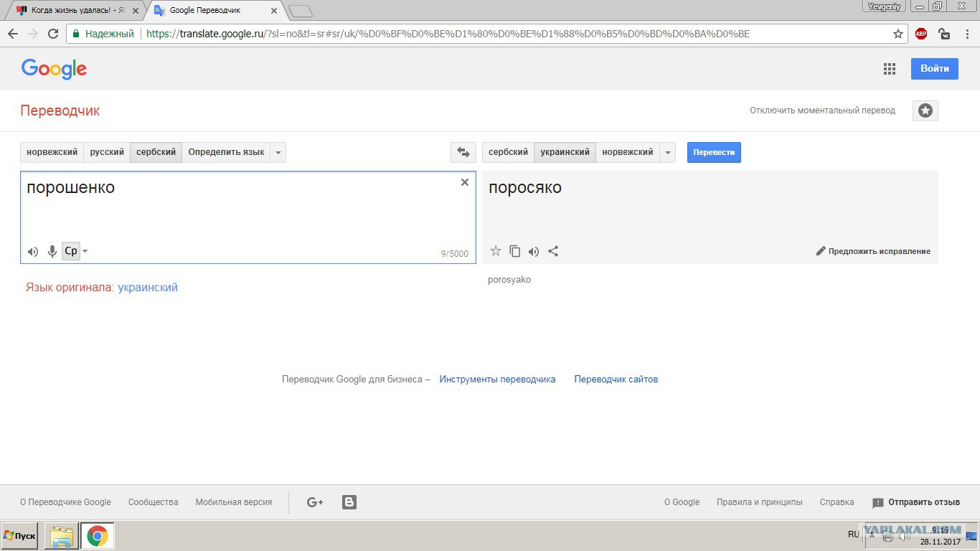Open the saved phrasebook star button
980x551 pixels.
[x=925, y=110]
